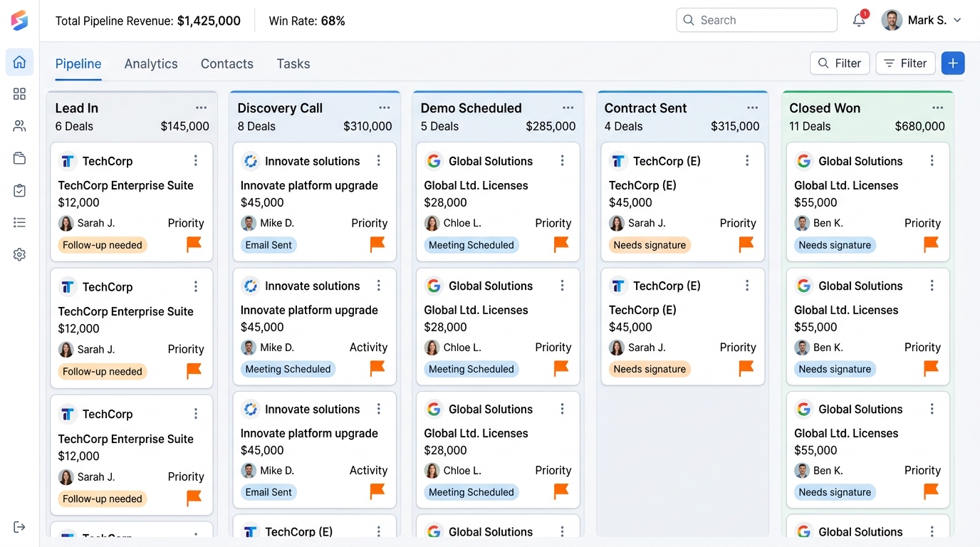
Task: Click the Meeting Scheduled tag on the Innovate card
Action: click(288, 369)
